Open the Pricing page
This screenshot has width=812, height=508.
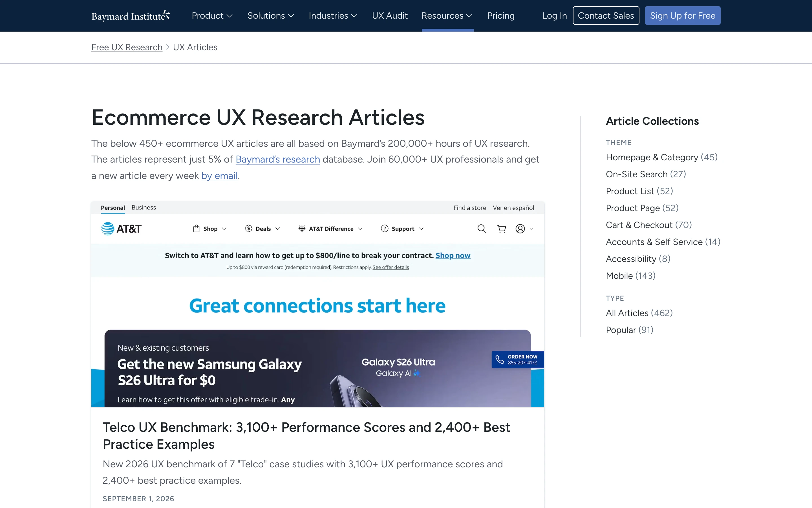coord(501,16)
